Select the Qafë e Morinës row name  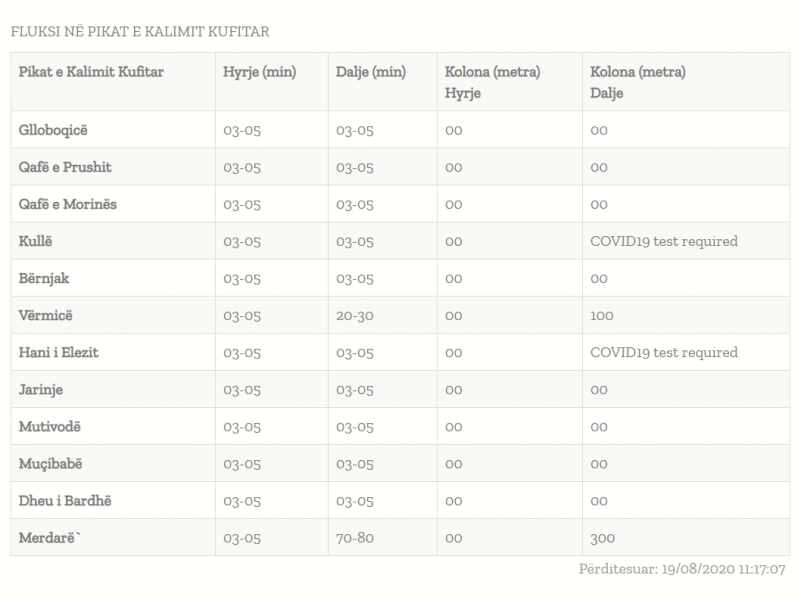68,204
